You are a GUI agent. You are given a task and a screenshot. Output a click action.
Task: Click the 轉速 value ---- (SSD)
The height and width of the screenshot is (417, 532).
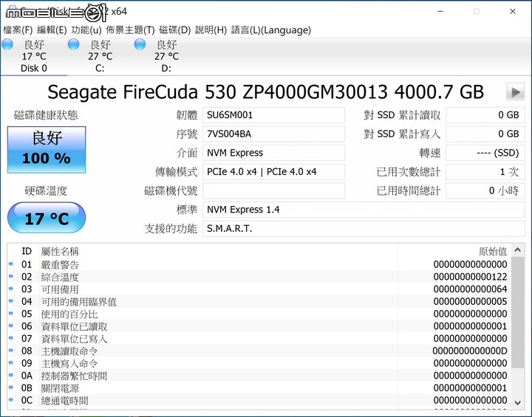(x=485, y=153)
